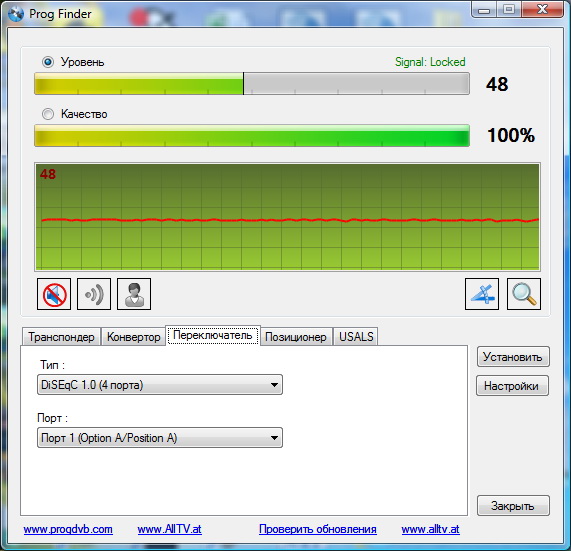Click the satellite dish alignment icon
The height and width of the screenshot is (551, 571).
(x=482, y=294)
